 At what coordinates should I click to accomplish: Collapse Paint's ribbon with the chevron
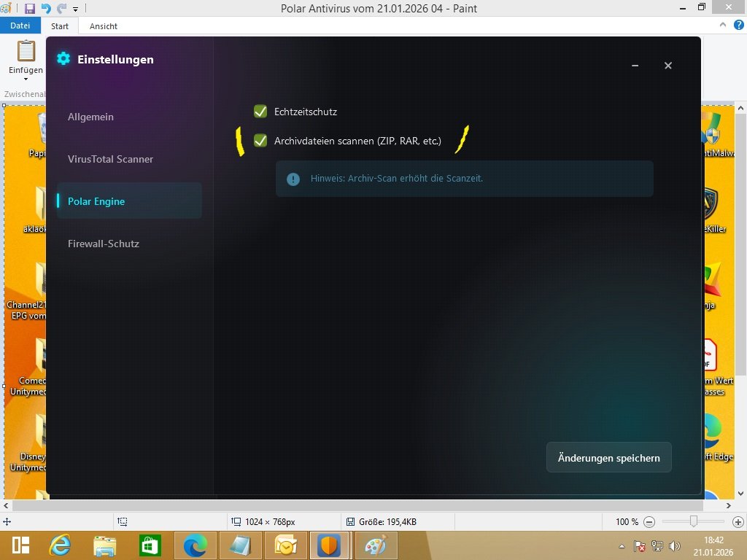(x=723, y=25)
